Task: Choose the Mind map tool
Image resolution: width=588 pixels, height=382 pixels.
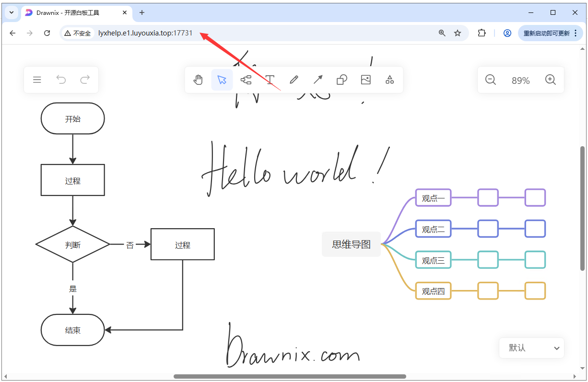Action: point(246,80)
